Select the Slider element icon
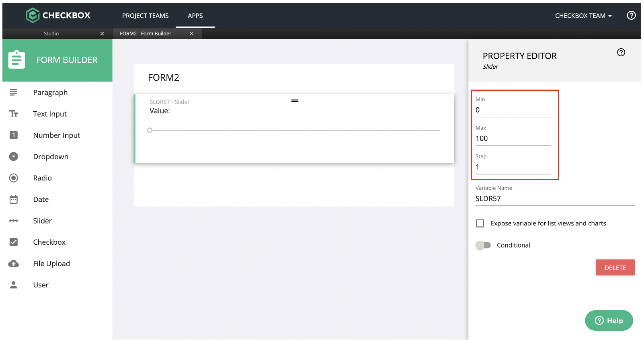The image size is (644, 340). tap(14, 221)
